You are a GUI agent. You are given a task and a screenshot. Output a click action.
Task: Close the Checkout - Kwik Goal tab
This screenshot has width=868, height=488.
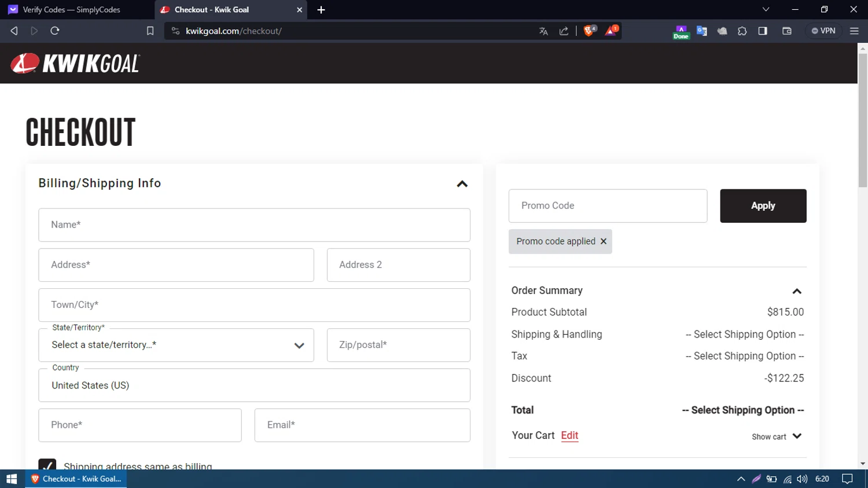pos(299,10)
